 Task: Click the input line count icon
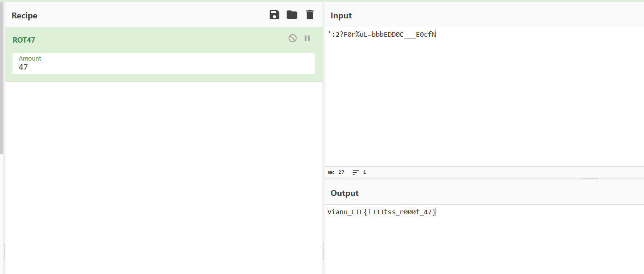(356, 172)
